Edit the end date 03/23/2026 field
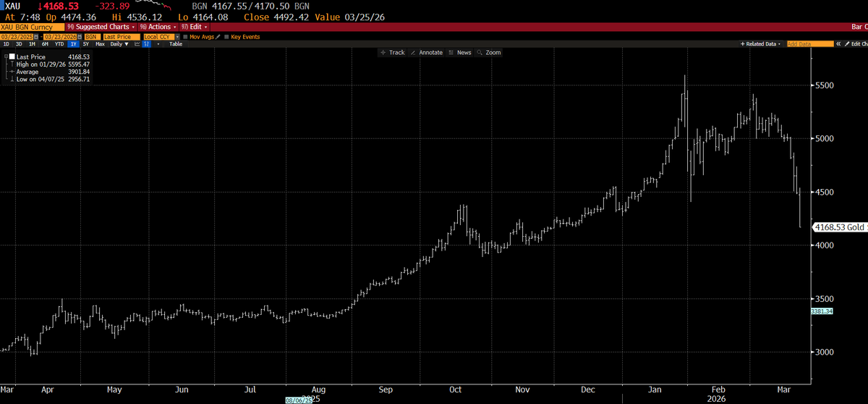This screenshot has width=868, height=404. point(60,37)
